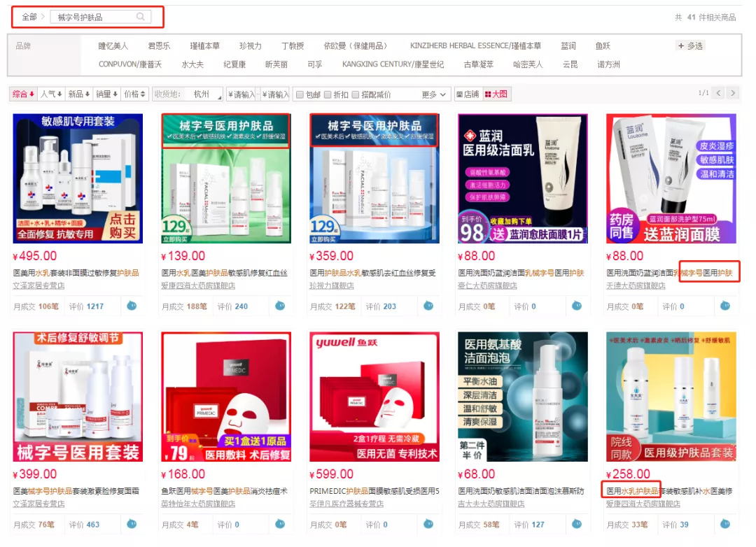Screen dimensions: 756x547
Task: Click the maximum price input field
Action: (x=275, y=94)
